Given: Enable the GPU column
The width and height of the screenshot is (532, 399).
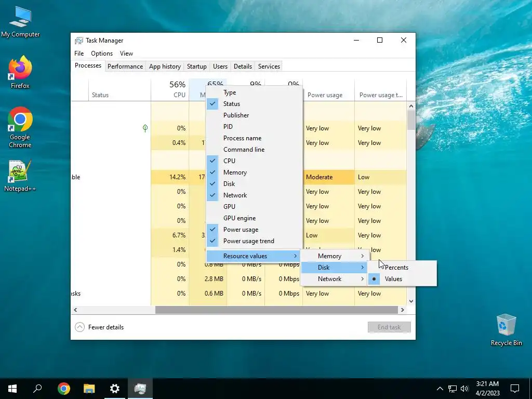Looking at the screenshot, I should [254, 207].
